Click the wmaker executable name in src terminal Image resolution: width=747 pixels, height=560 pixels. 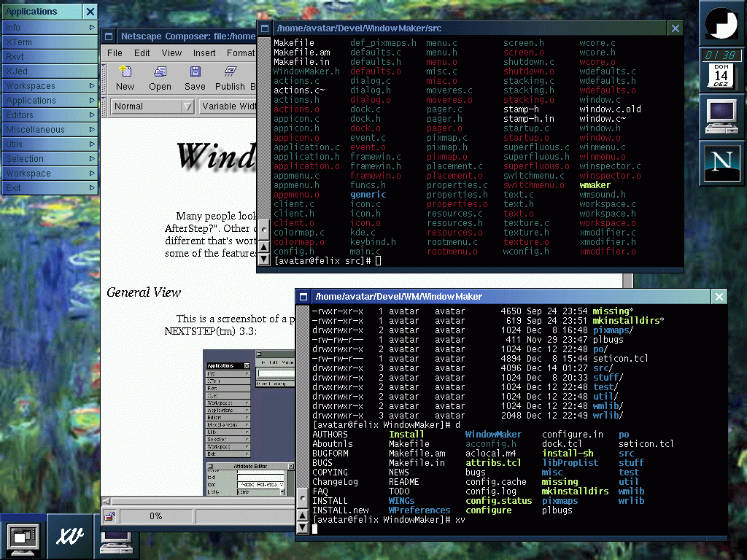595,184
